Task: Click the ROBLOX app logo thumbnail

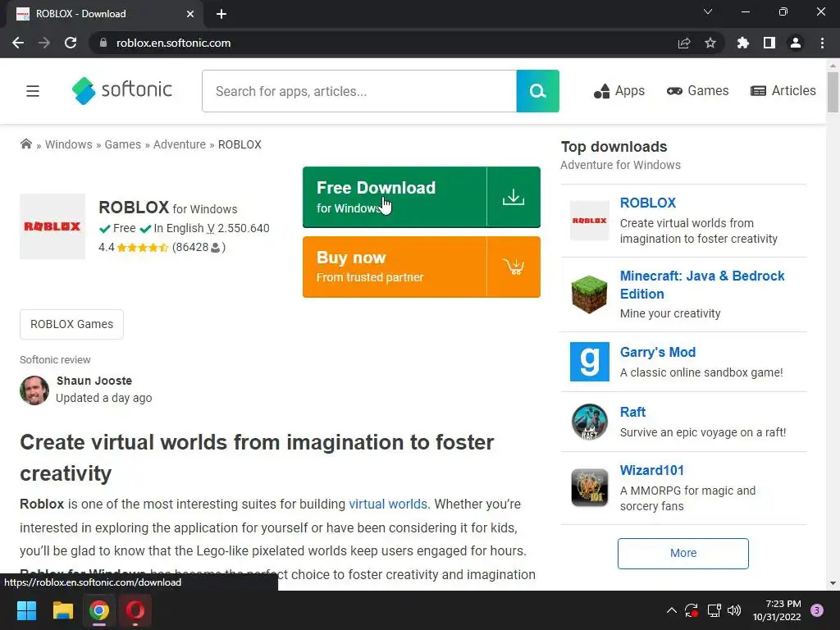Action: [x=52, y=226]
